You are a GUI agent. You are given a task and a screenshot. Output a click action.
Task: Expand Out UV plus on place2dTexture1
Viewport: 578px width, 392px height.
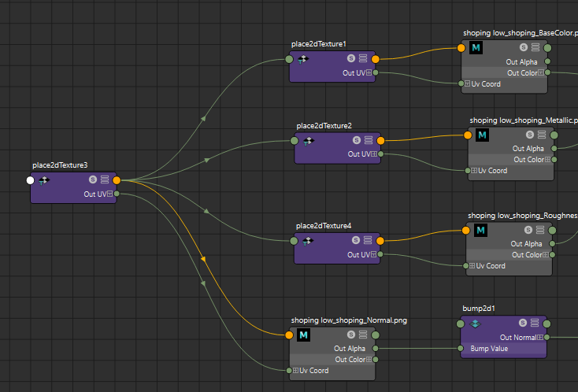pyautogui.click(x=369, y=72)
